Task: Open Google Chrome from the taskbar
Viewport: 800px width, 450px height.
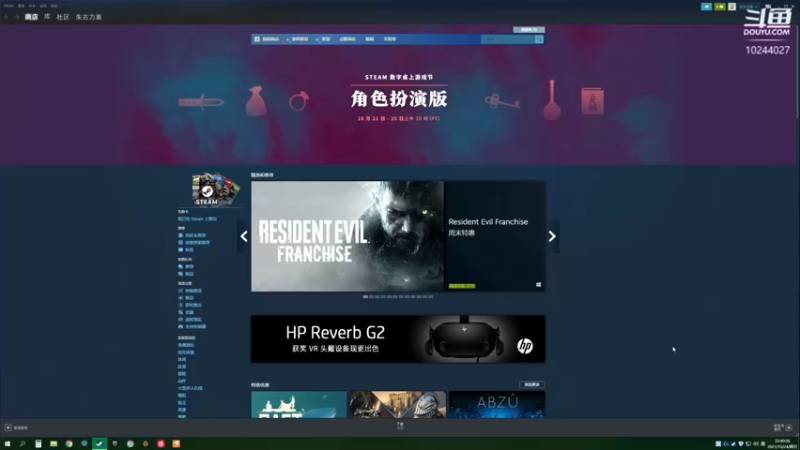Action: (x=69, y=444)
